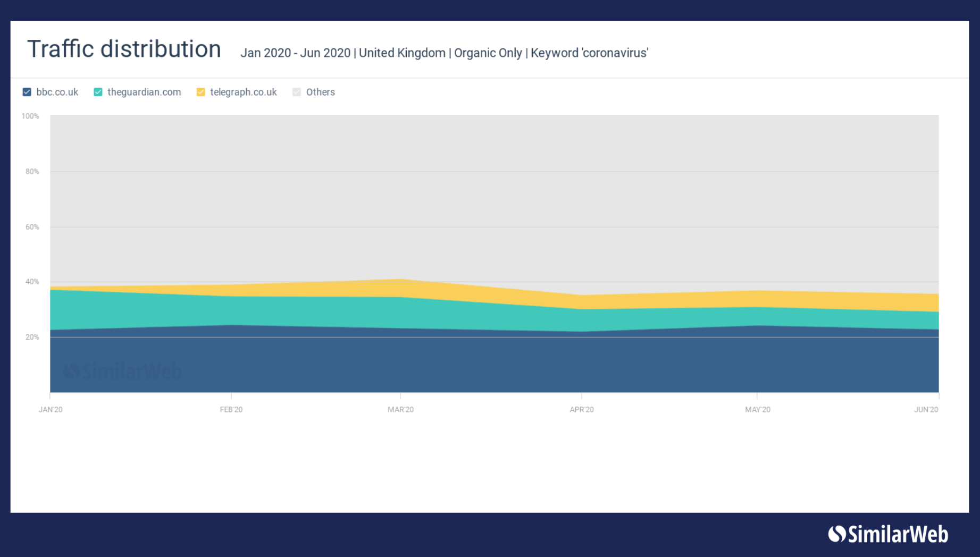Click the APR'20 axis label
Viewport: 980px width, 557px height.
coord(582,409)
